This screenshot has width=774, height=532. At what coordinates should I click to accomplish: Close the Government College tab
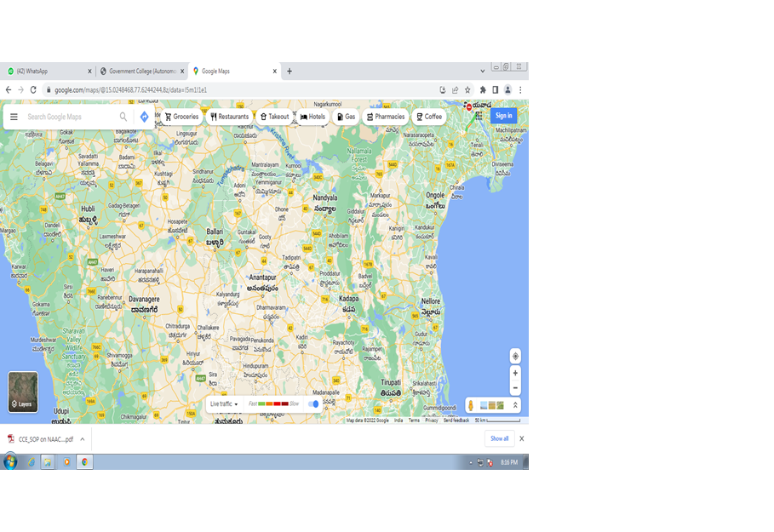click(182, 71)
